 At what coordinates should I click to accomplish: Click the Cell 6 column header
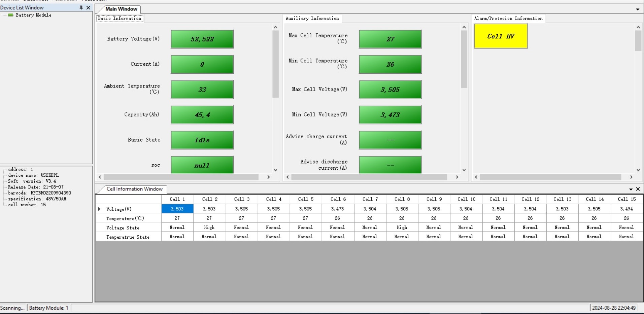pyautogui.click(x=338, y=199)
